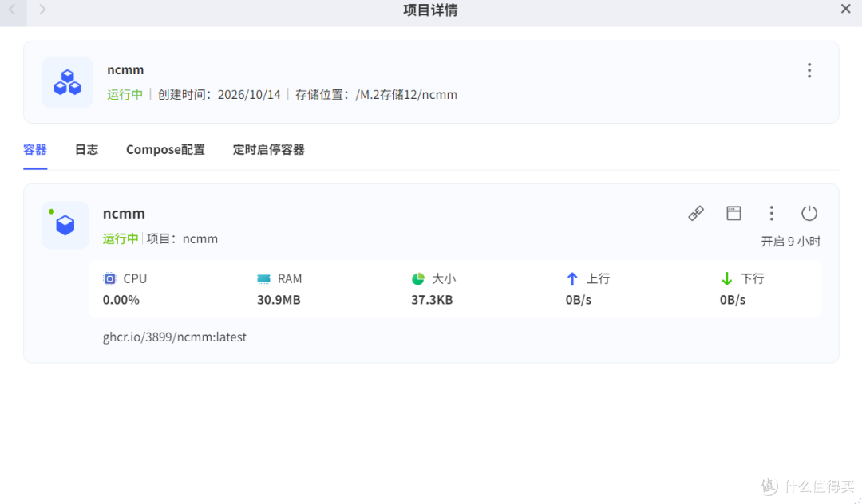Click the CPU usage value 0.00%
The height and width of the screenshot is (504, 862).
pyautogui.click(x=121, y=300)
